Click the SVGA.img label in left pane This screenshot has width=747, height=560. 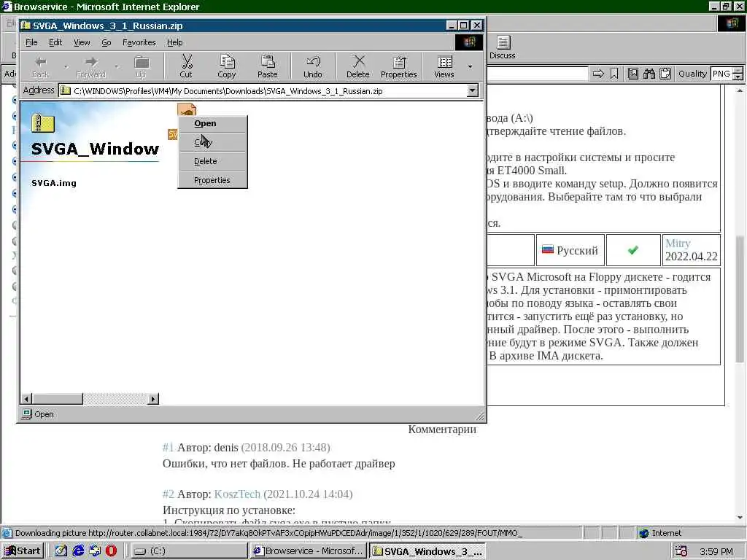(x=54, y=183)
